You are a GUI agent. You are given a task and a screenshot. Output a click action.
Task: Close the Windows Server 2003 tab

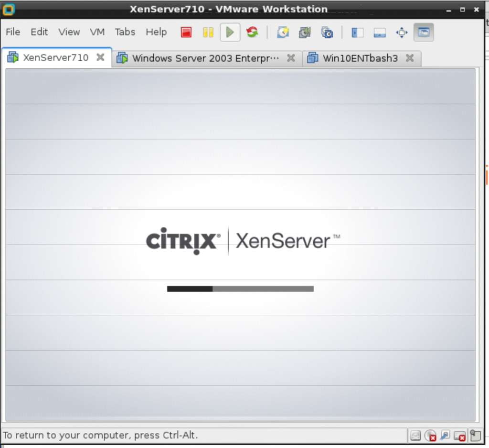pos(291,58)
